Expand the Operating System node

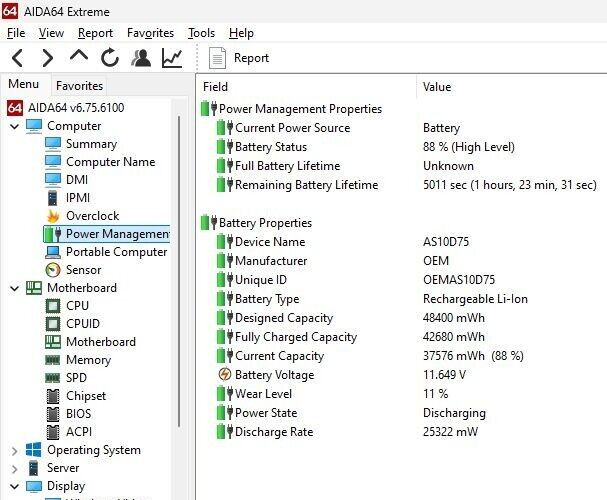(x=14, y=451)
